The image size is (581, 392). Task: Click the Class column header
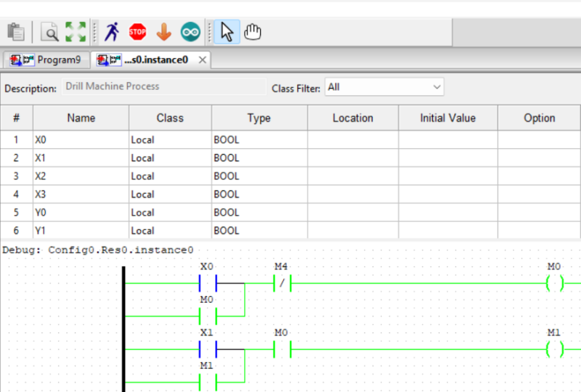pyautogui.click(x=170, y=118)
